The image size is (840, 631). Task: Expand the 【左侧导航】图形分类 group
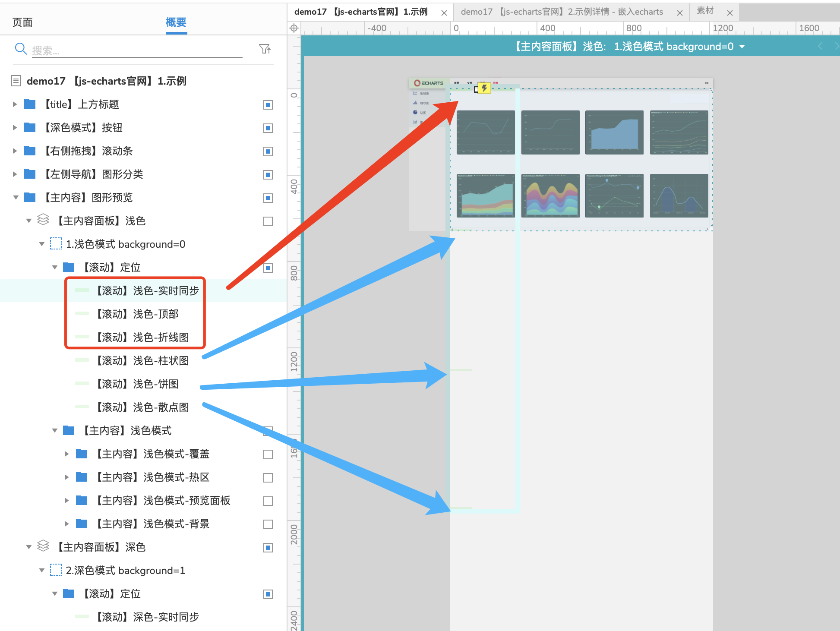(x=15, y=174)
